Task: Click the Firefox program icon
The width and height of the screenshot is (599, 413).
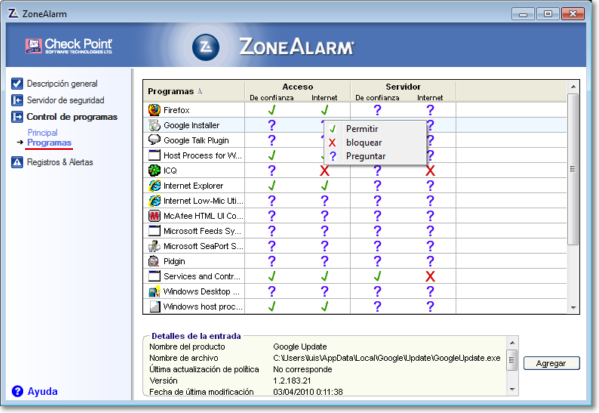Action: pyautogui.click(x=154, y=110)
